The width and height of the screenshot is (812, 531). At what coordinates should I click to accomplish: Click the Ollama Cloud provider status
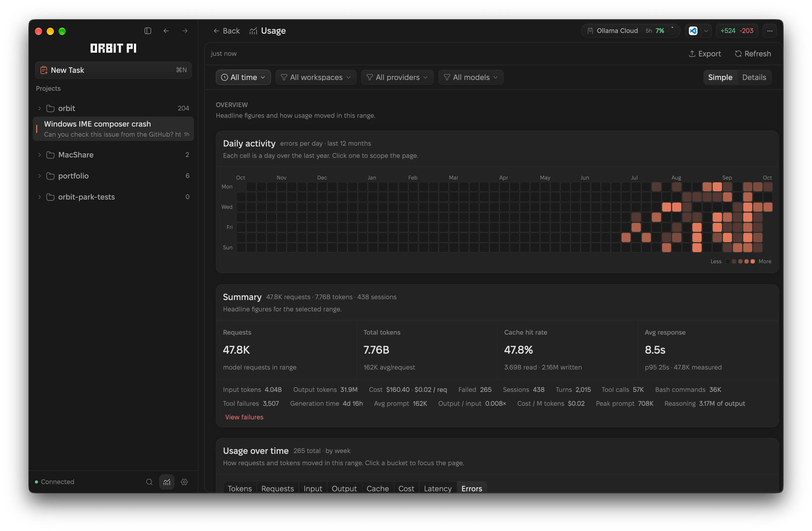tap(631, 31)
